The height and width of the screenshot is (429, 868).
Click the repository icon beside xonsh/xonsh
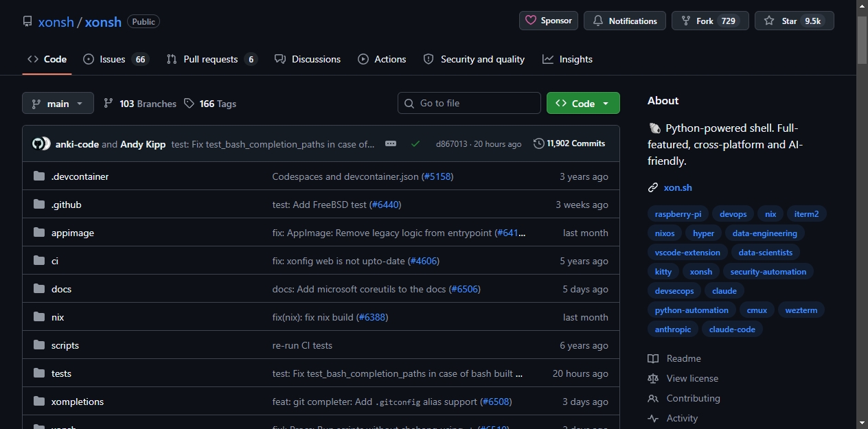(x=27, y=21)
